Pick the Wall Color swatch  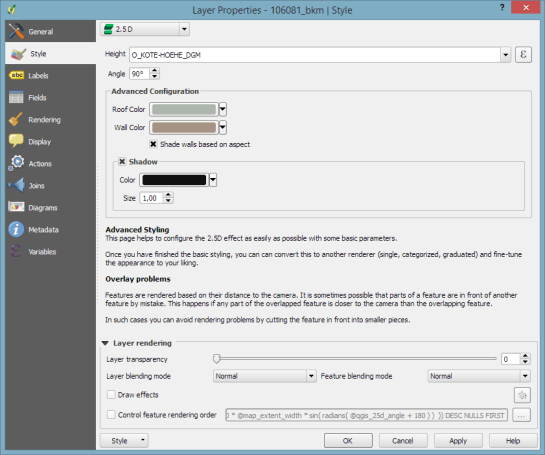pyautogui.click(x=184, y=127)
